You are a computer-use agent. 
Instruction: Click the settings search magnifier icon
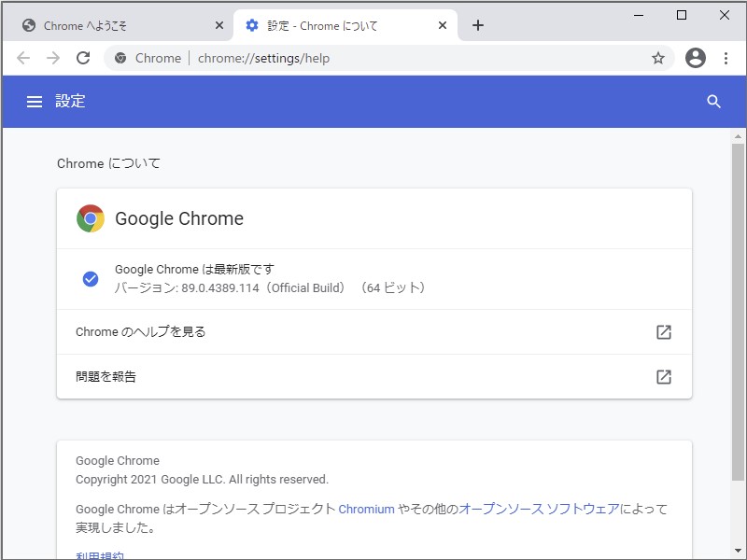coord(713,102)
